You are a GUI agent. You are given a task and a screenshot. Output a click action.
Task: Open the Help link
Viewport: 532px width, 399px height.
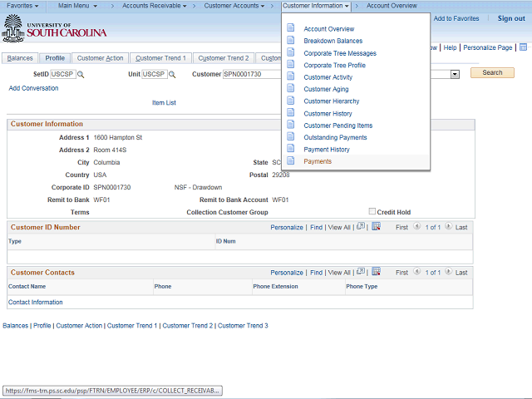pos(450,48)
